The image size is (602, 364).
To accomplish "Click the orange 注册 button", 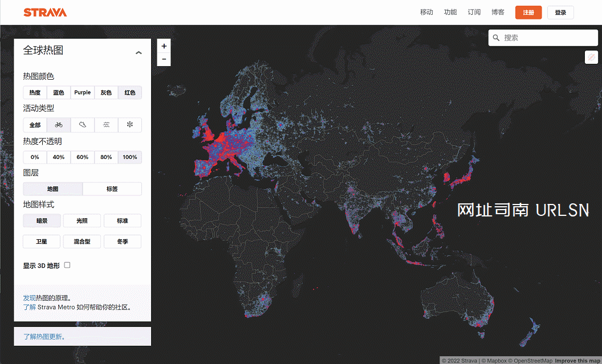I will 528,13.
